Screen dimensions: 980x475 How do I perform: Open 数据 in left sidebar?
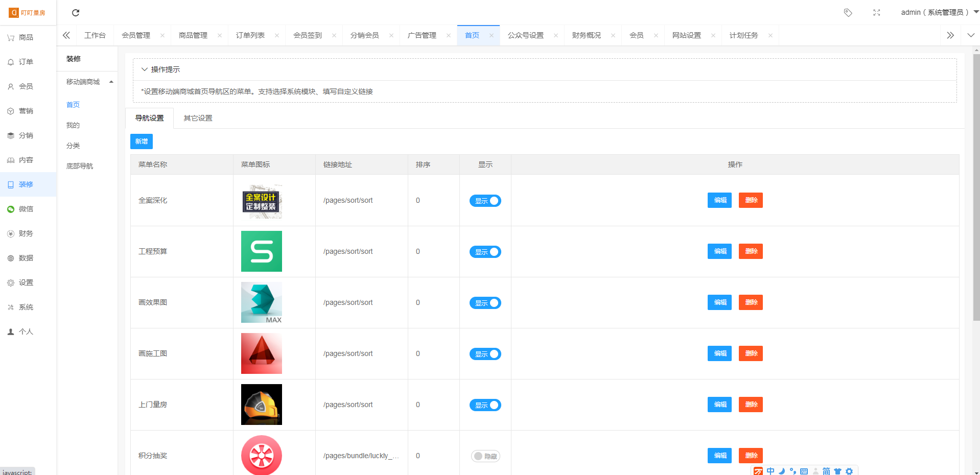(x=28, y=258)
